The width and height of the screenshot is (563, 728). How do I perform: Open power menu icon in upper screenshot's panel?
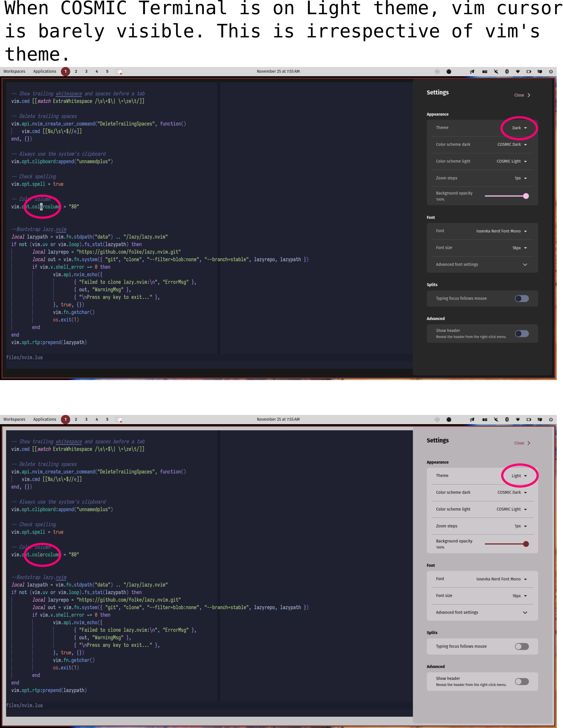(x=551, y=71)
